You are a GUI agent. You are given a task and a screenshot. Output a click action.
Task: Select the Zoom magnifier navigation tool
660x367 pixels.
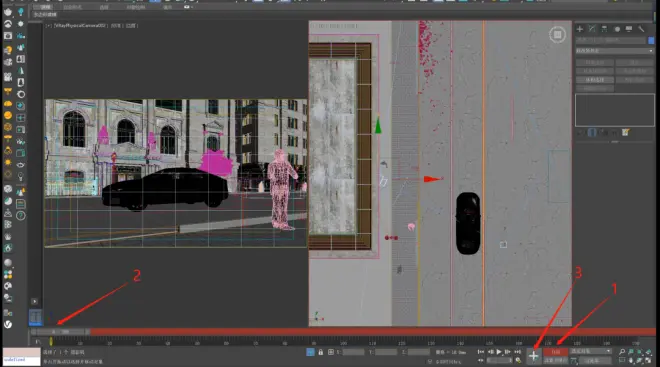tap(622, 352)
